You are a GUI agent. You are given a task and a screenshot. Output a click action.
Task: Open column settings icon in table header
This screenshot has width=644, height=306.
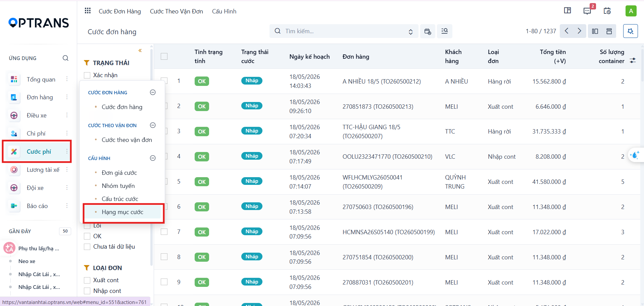click(633, 60)
